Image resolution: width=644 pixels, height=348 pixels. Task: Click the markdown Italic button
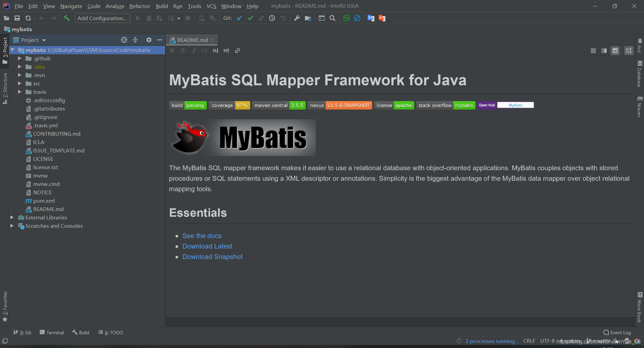click(194, 51)
